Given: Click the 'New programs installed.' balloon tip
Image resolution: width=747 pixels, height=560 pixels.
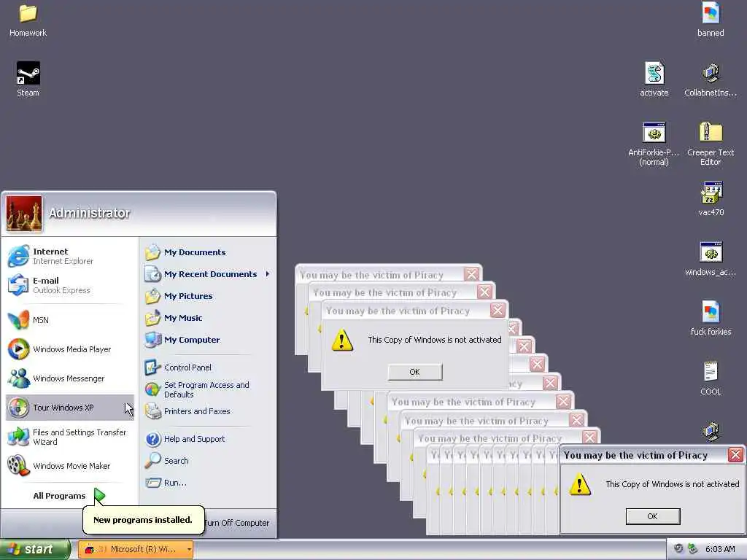Looking at the screenshot, I should (143, 519).
